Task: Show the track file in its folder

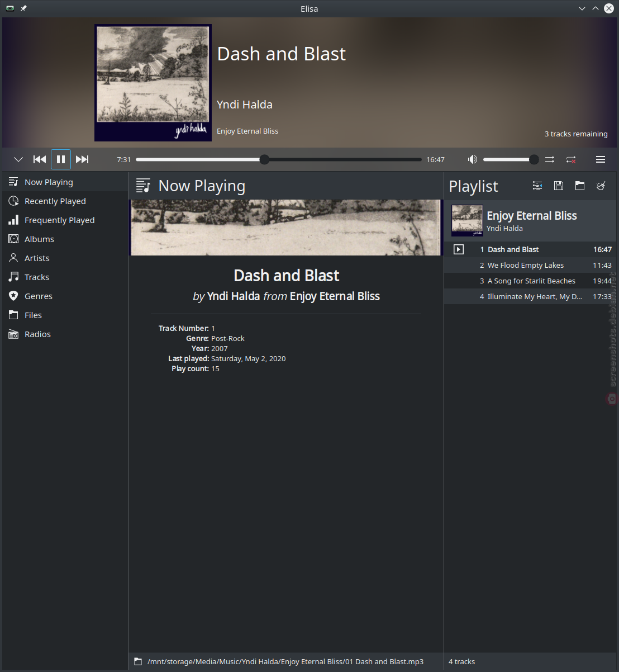Action: coord(138,662)
